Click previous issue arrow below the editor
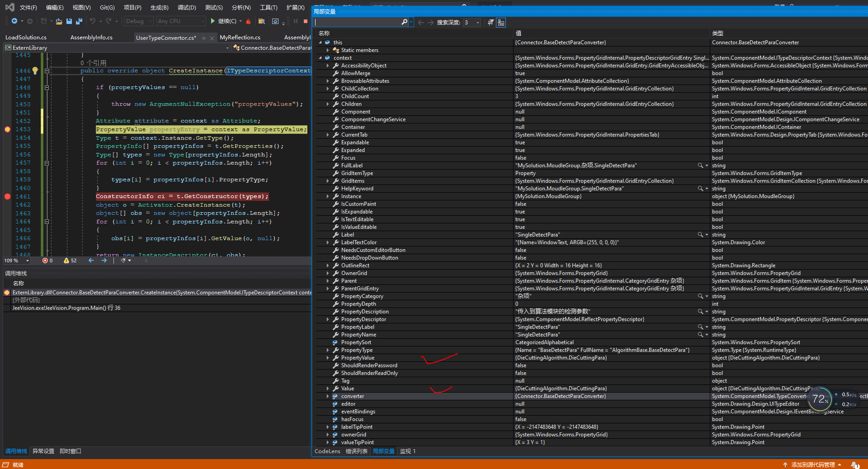 [91, 261]
